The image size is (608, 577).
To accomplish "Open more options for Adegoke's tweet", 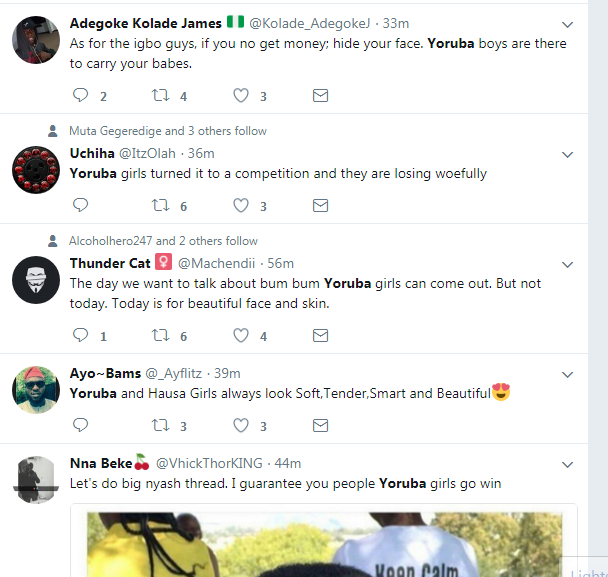I will (x=567, y=23).
